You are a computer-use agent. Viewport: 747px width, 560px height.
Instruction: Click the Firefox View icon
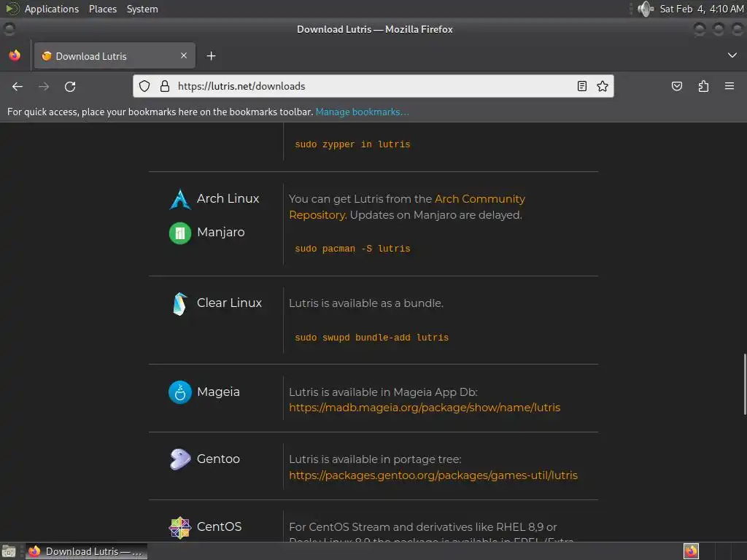[15, 55]
